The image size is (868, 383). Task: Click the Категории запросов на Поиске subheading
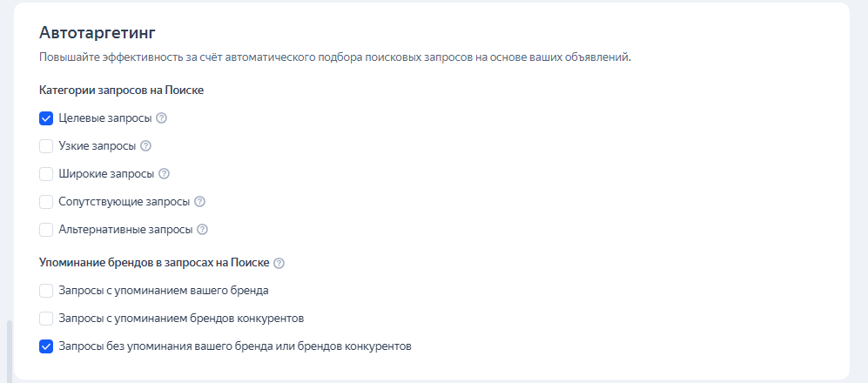click(x=121, y=90)
